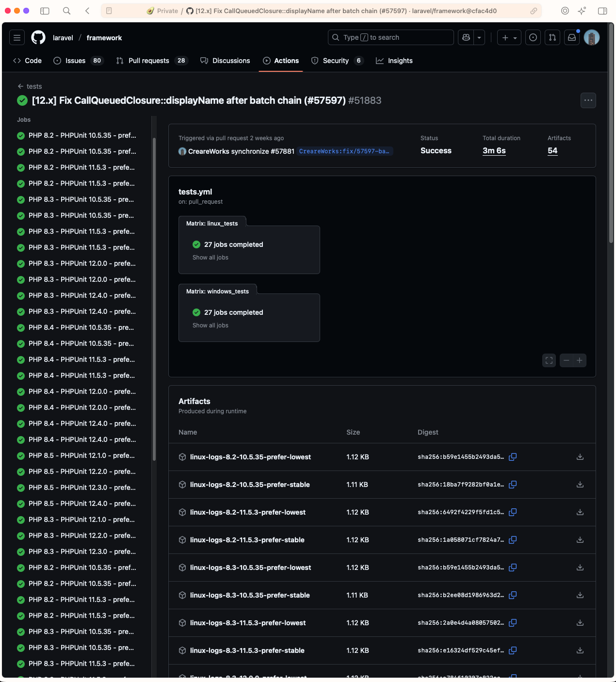Copy digest for linux-logs-8.2-10.5.35-prefer-lowest
Screen dimensions: 616x682
[513, 457]
